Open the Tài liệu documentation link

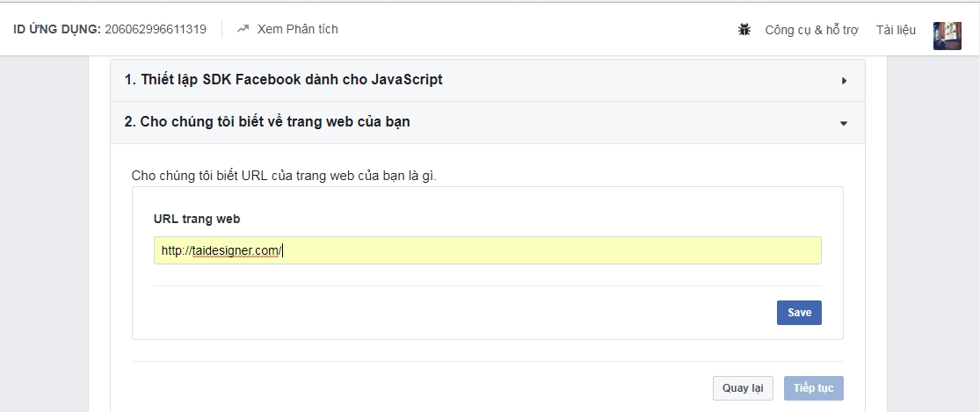(896, 30)
